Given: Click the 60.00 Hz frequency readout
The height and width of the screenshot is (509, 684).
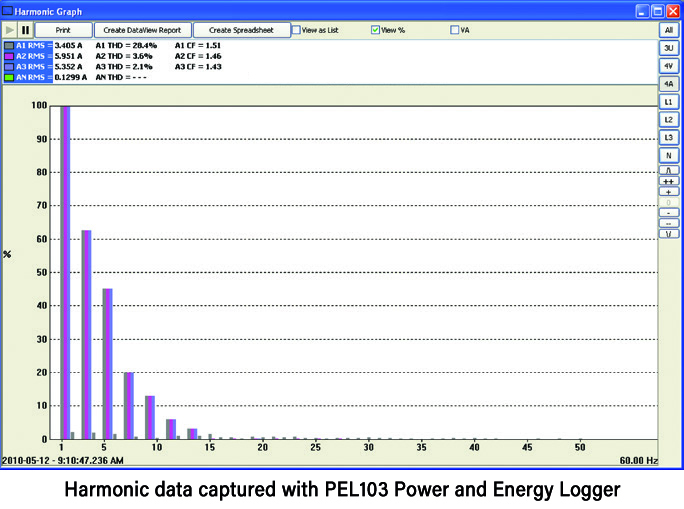Looking at the screenshot, I should [639, 461].
